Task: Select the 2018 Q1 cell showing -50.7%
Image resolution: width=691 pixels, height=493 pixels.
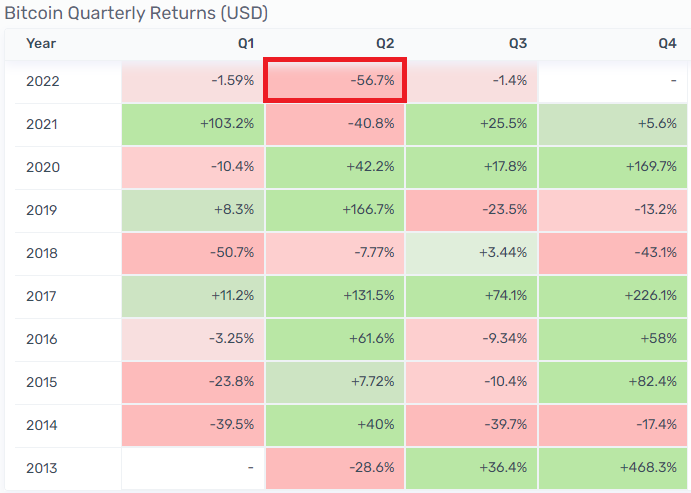Action: (193, 253)
